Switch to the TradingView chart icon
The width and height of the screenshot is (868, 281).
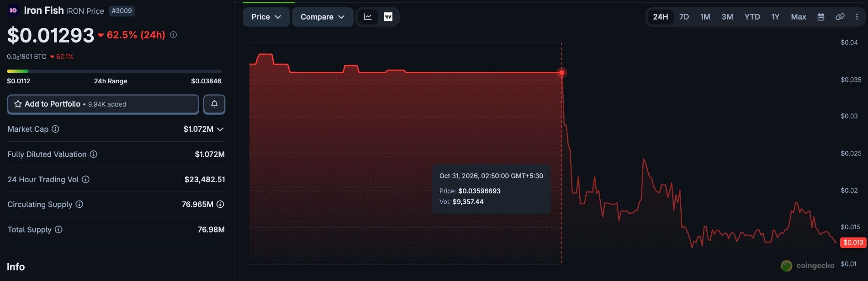388,17
